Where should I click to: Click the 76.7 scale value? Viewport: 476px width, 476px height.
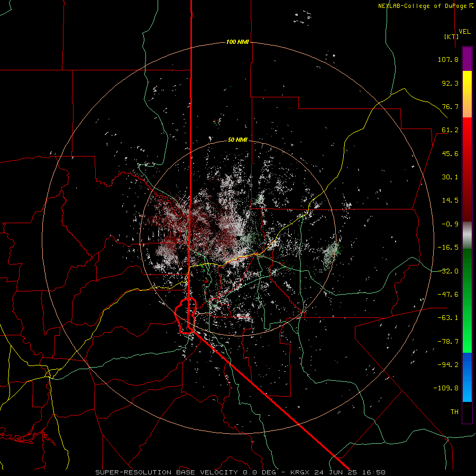pyautogui.click(x=450, y=106)
